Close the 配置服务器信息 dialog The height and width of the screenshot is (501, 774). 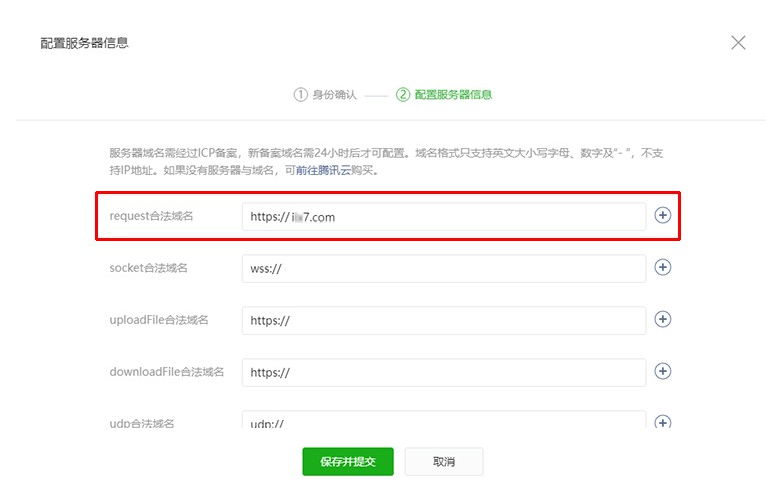pos(738,42)
